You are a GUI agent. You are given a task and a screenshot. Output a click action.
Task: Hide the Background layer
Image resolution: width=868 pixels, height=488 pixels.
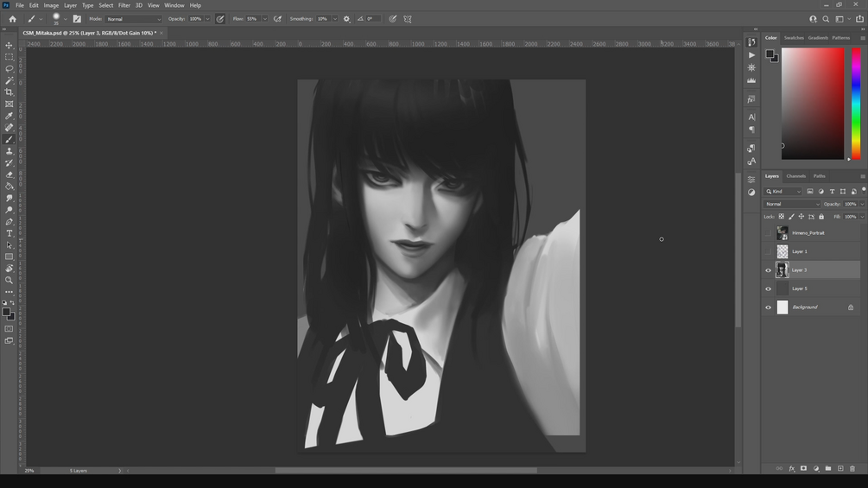[768, 307]
